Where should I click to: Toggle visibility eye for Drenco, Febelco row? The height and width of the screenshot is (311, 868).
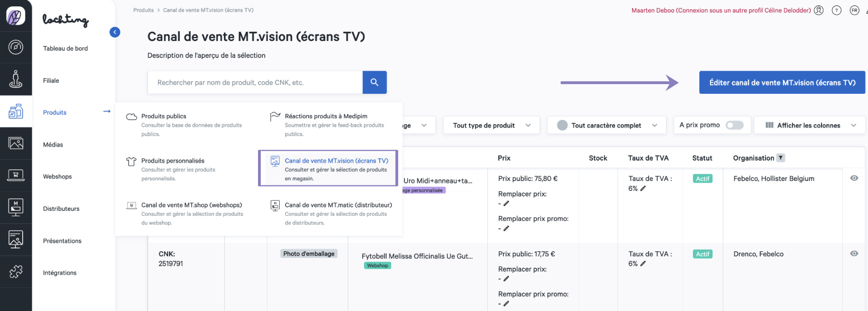coord(854,253)
